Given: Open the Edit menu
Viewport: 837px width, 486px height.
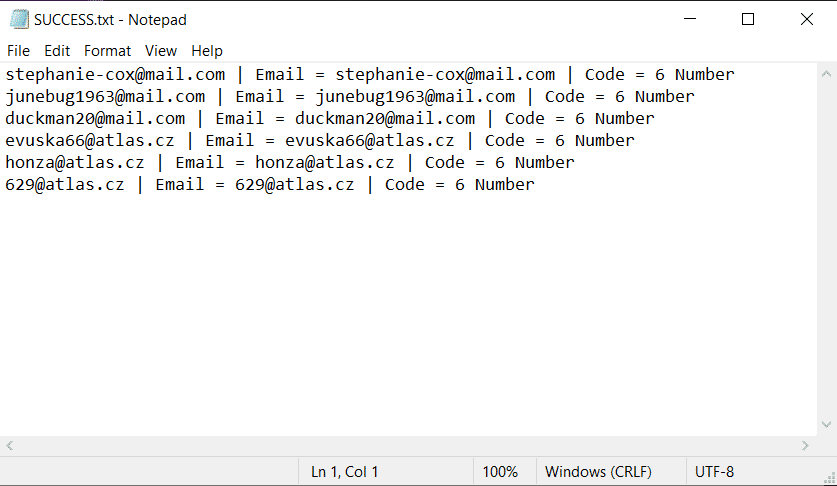Looking at the screenshot, I should [x=57, y=50].
